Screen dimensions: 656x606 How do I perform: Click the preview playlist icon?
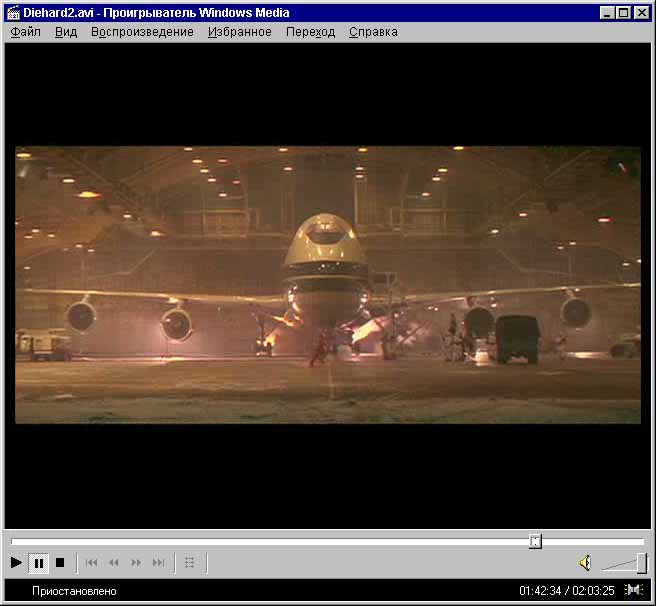pyautogui.click(x=190, y=563)
